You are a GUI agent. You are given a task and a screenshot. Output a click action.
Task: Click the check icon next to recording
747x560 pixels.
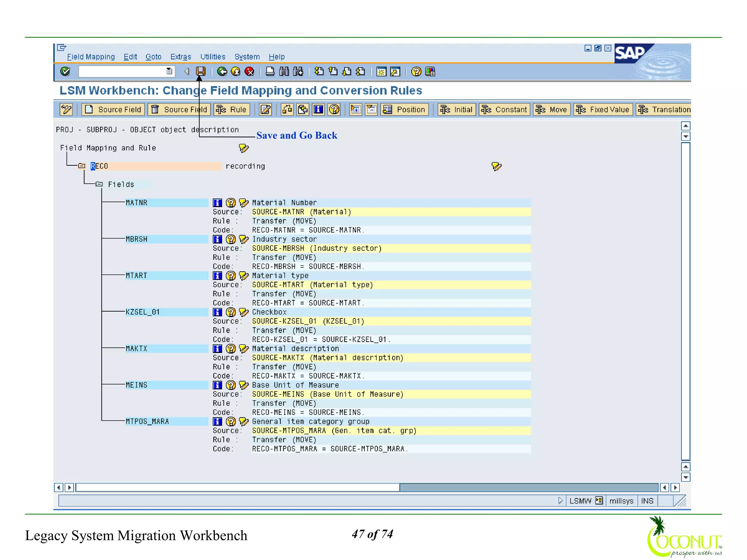point(496,166)
